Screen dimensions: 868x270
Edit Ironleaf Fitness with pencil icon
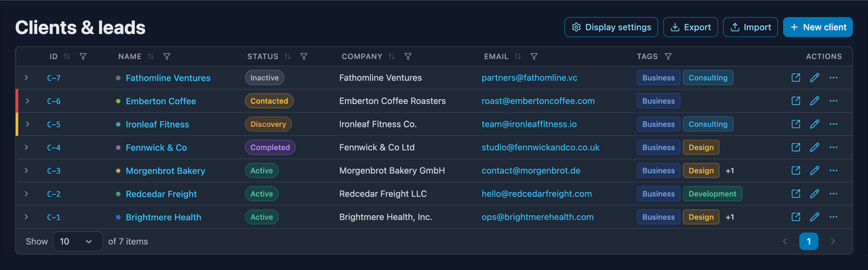point(815,124)
